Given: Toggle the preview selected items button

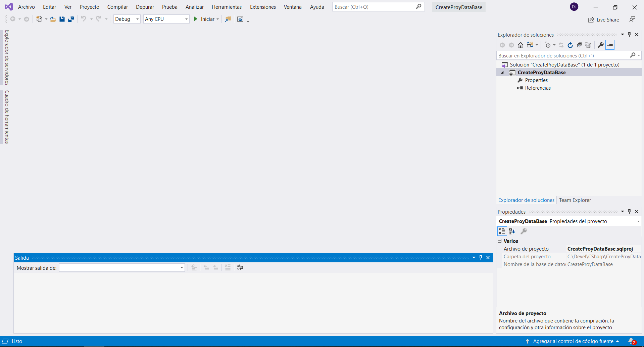Looking at the screenshot, I should pos(610,45).
